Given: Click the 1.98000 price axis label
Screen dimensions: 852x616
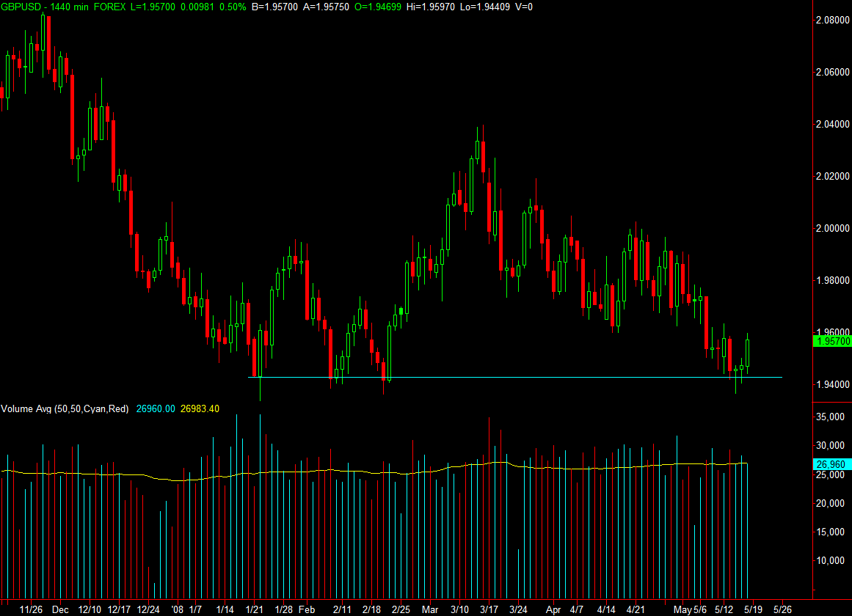Looking at the screenshot, I should [832, 280].
